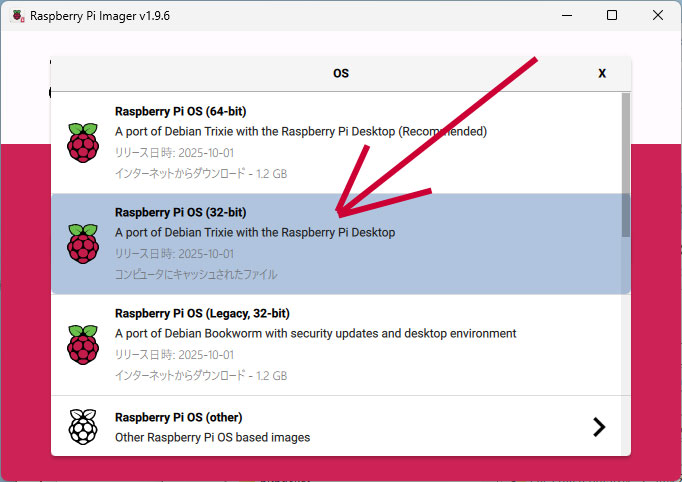
Task: Click the 1.2 GB download text under 64-bit
Action: pos(200,173)
